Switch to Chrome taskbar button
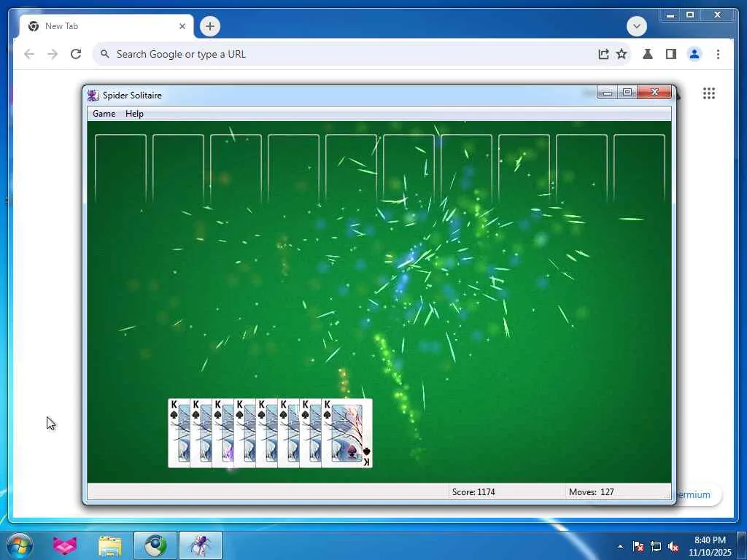This screenshot has height=560, width=747. 155,545
